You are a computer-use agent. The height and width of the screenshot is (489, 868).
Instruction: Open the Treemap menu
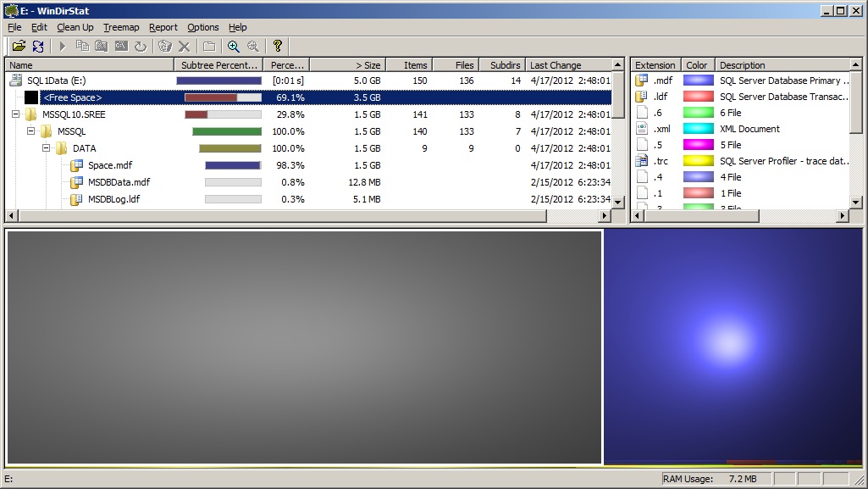point(121,27)
